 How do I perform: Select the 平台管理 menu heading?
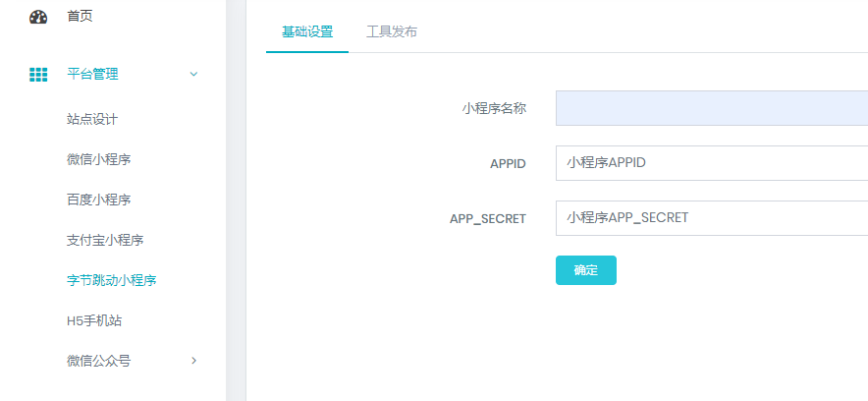point(92,75)
